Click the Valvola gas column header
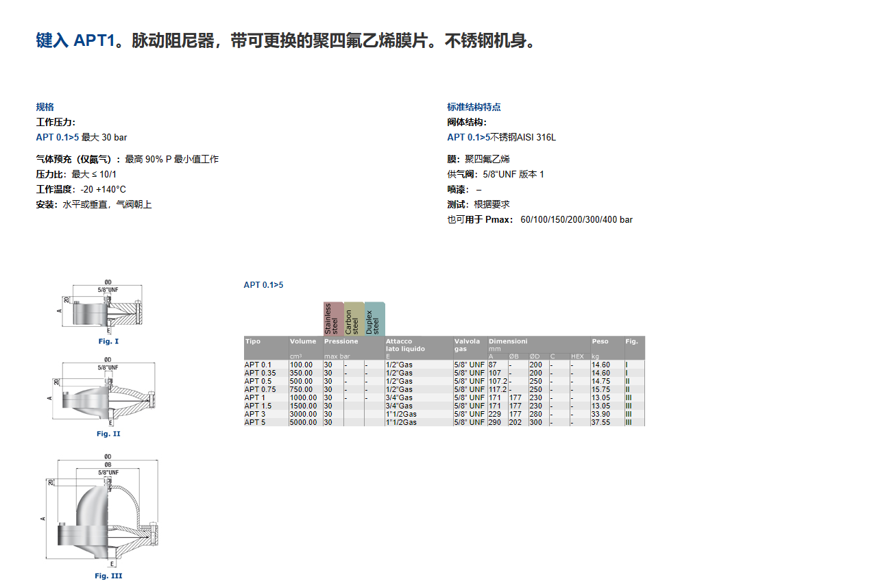The width and height of the screenshot is (874, 588). [468, 345]
